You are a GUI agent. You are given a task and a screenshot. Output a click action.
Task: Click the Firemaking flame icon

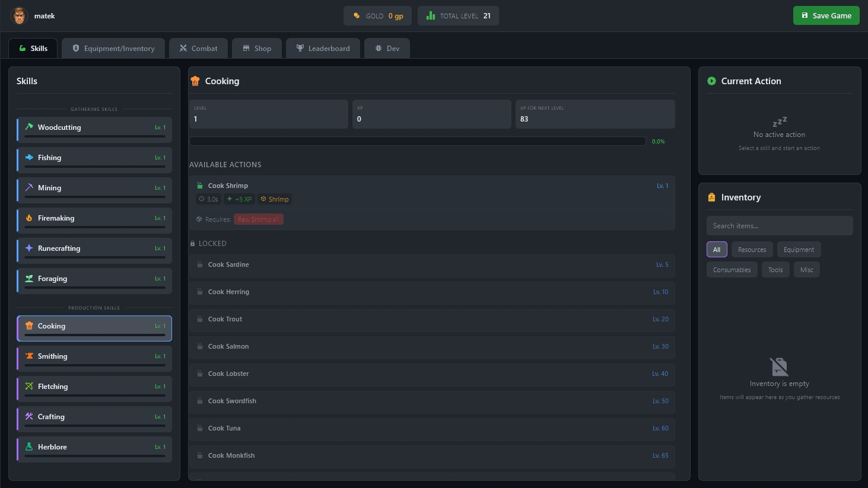click(x=29, y=218)
